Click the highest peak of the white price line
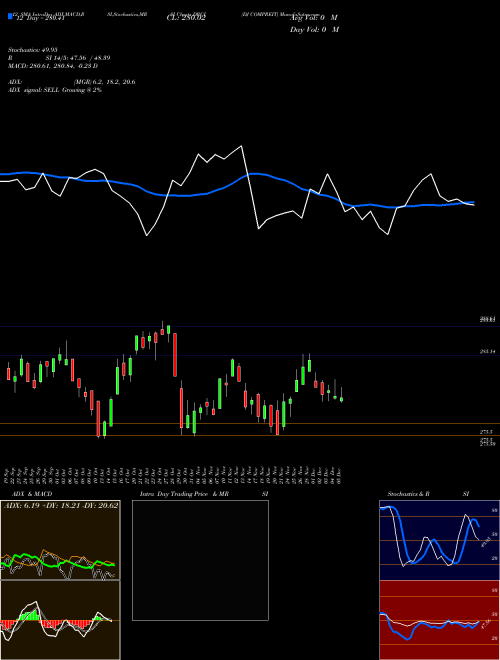Image resolution: width=500 pixels, height=660 pixels. tap(241, 146)
